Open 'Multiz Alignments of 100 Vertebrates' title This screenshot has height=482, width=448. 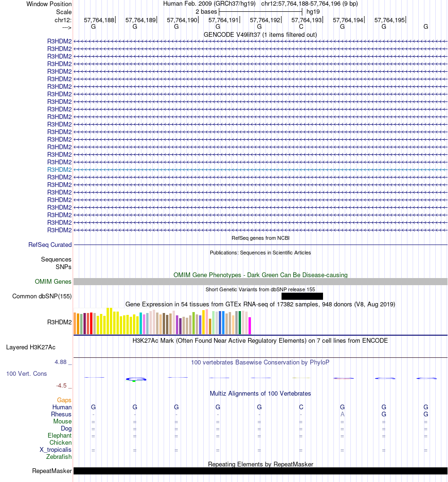pos(260,394)
